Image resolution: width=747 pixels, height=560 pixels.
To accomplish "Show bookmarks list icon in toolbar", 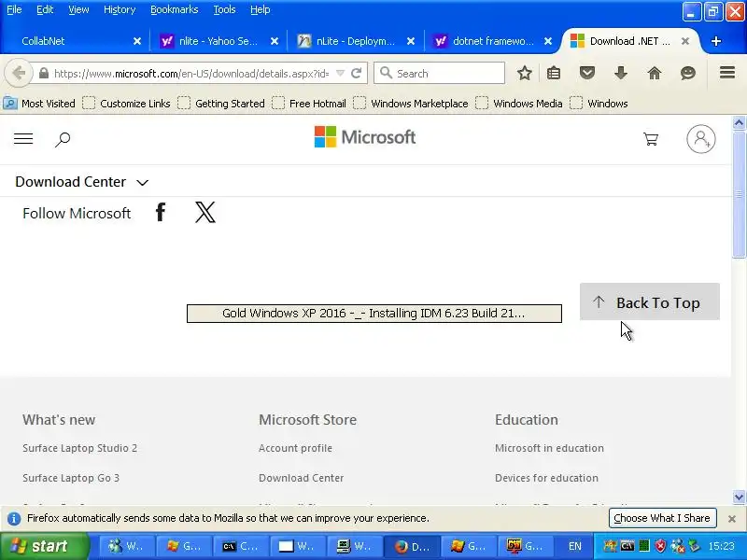I will point(554,74).
